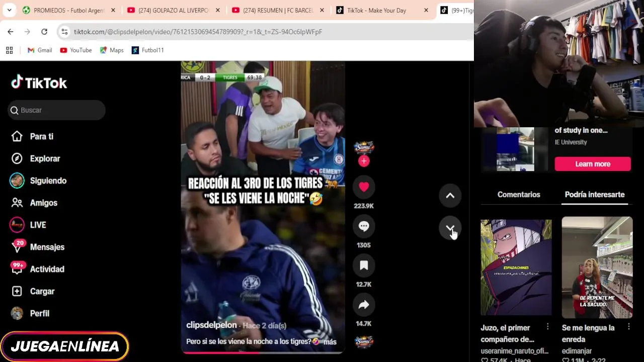Click the Buscar search field
The height and width of the screenshot is (362, 644).
(56, 110)
